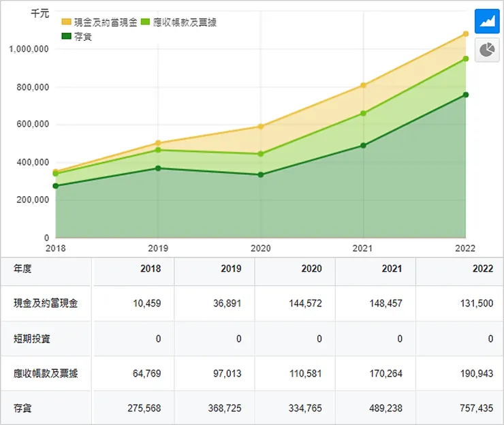Click the cash value 10,459
The width and height of the screenshot is (504, 425).
pos(147,303)
